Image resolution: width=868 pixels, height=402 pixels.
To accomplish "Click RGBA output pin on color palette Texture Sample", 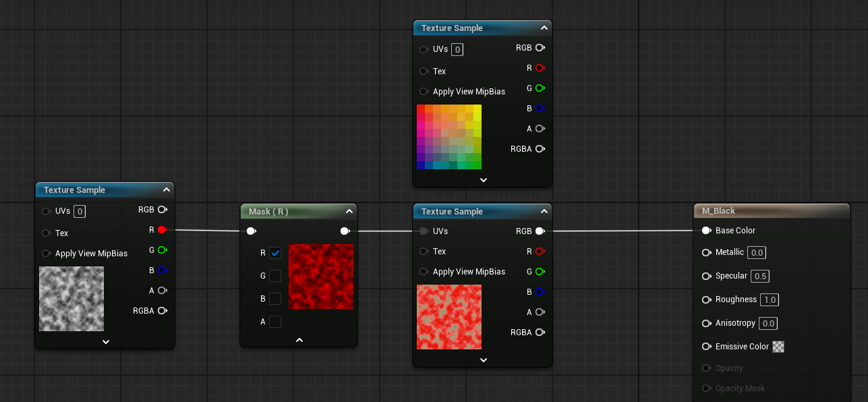I will pyautogui.click(x=540, y=149).
